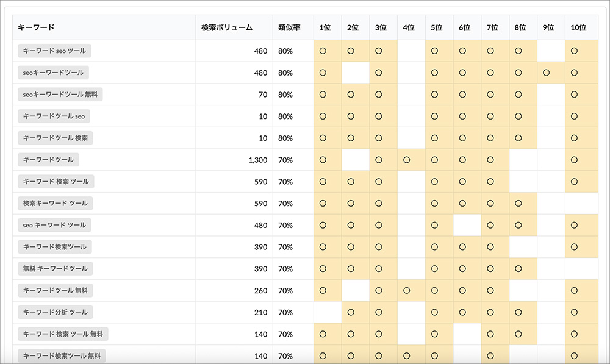Click the 'キーワード分析 ツール' keyword tag
This screenshot has height=364, width=610.
click(55, 312)
